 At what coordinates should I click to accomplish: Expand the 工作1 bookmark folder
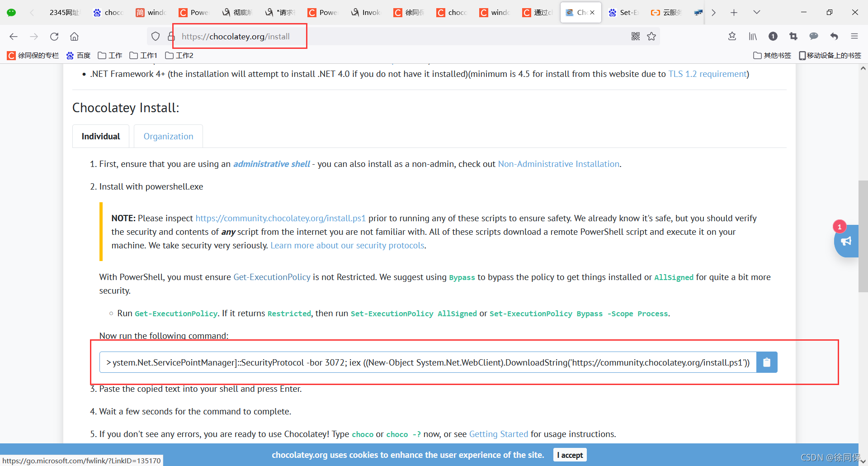click(x=143, y=56)
